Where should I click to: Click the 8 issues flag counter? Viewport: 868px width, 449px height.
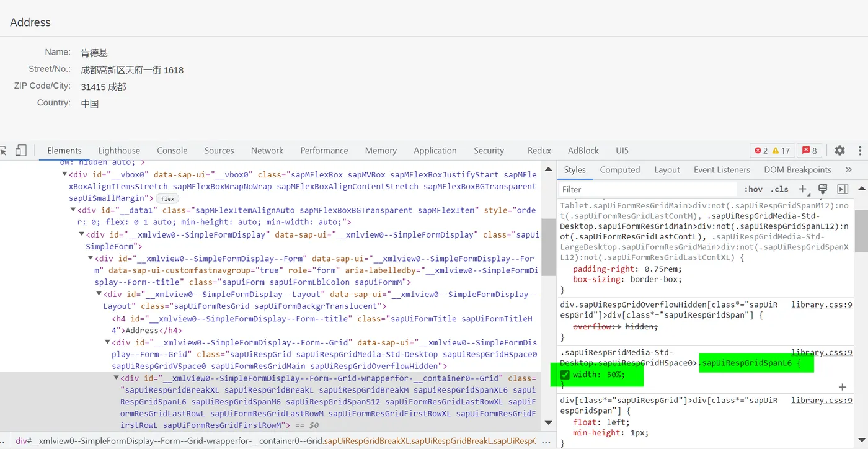[810, 151]
